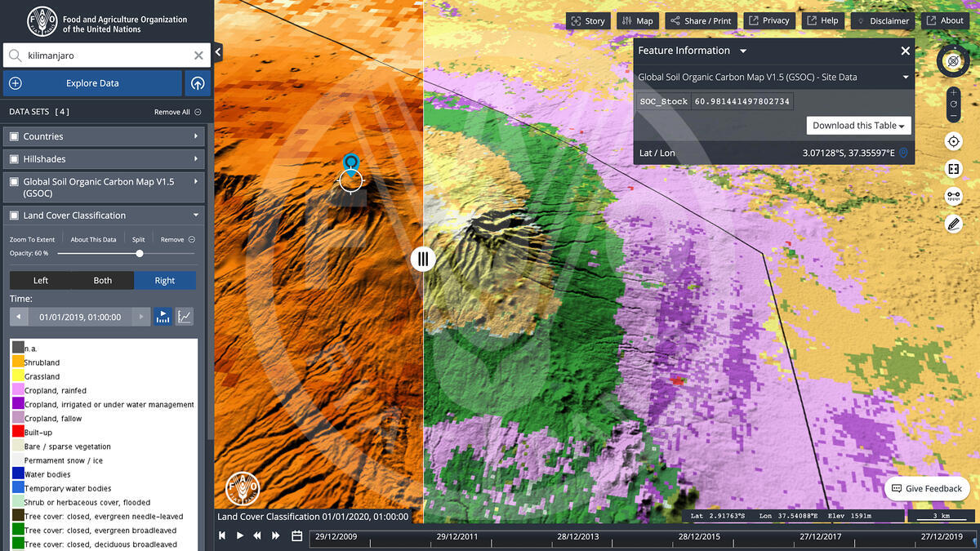Image resolution: width=980 pixels, height=551 pixels.
Task: Click the Give Feedback button
Action: click(x=927, y=488)
